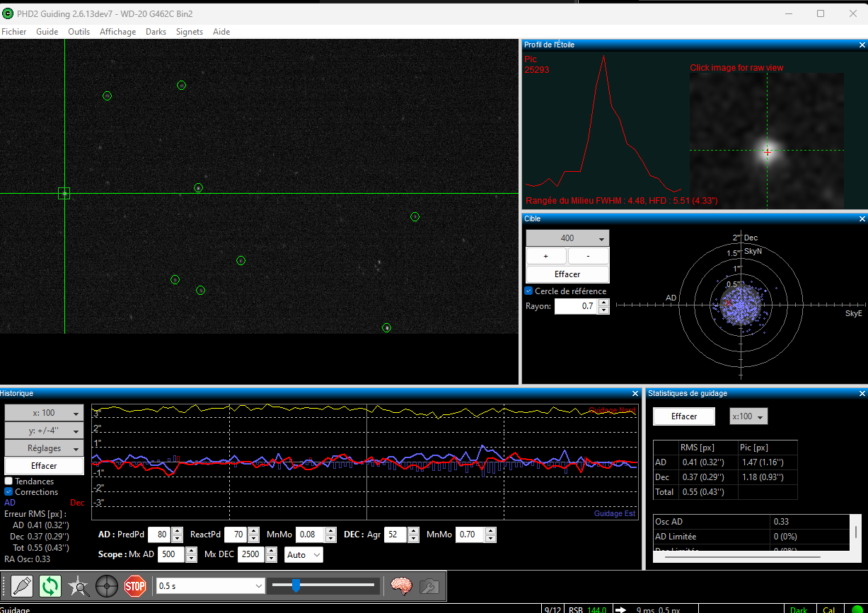Click the DEC MnMo 0.70 field
This screenshot has height=613, width=868.
[x=470, y=535]
